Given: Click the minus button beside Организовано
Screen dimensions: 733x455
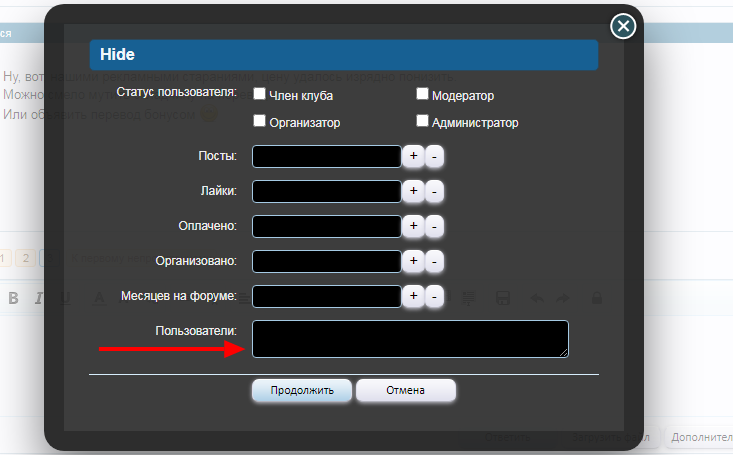Looking at the screenshot, I should pyautogui.click(x=434, y=261).
